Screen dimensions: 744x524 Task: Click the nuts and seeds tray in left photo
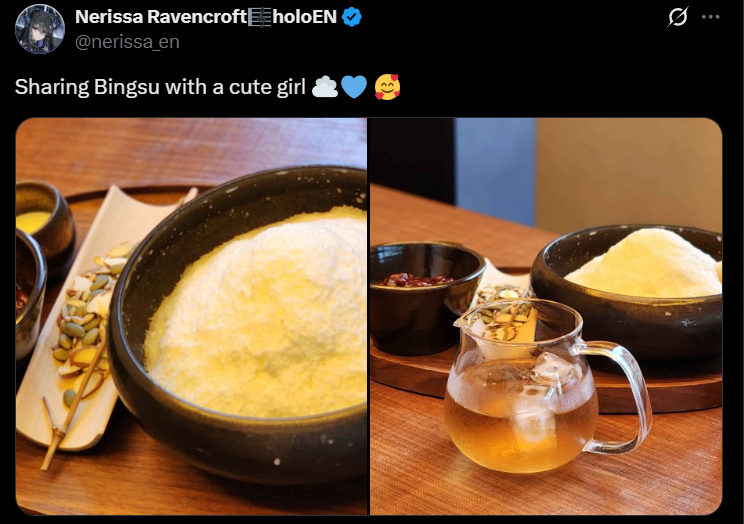pyautogui.click(x=88, y=318)
